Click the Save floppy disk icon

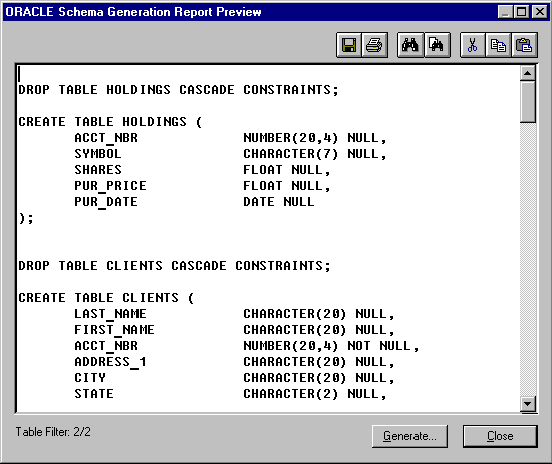349,45
